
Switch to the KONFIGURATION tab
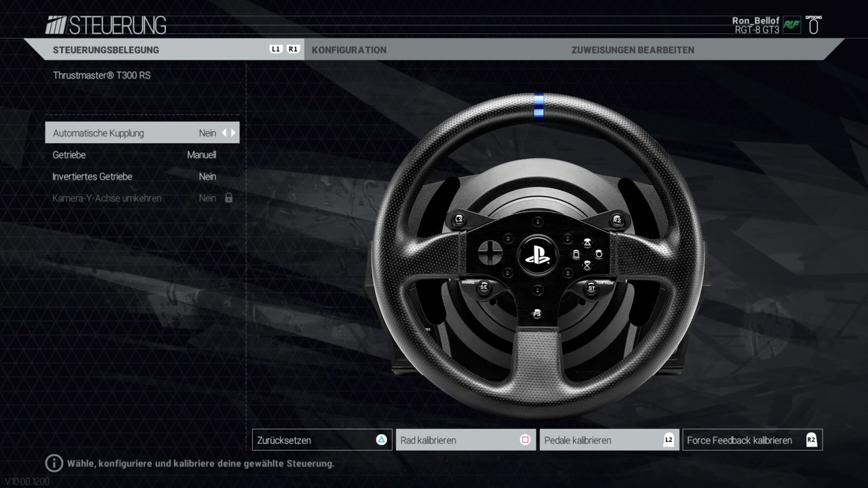tap(349, 49)
